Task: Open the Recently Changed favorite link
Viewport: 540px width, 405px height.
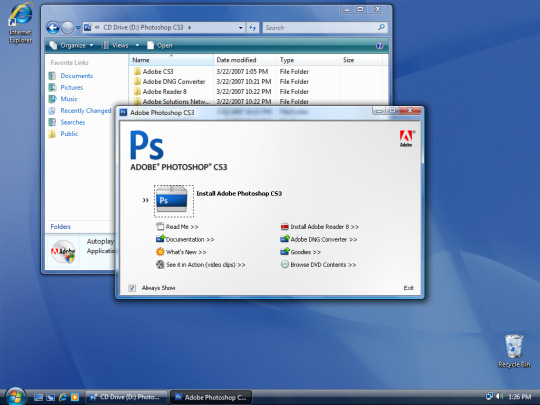Action: pos(86,111)
